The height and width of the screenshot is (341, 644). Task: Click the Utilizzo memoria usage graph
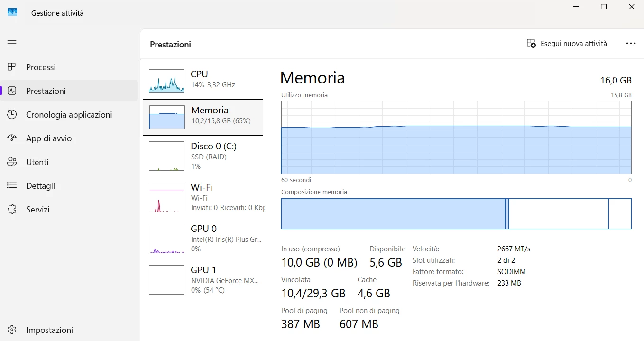tap(456, 137)
